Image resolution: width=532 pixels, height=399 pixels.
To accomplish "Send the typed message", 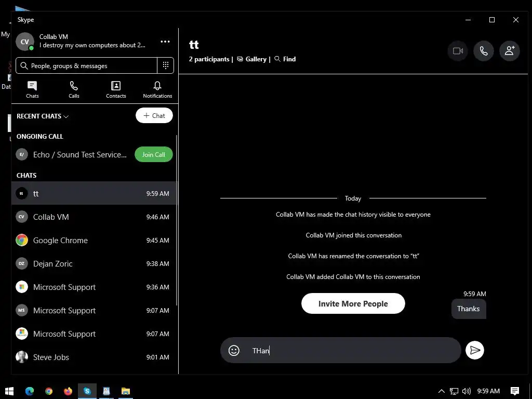I will (x=475, y=350).
